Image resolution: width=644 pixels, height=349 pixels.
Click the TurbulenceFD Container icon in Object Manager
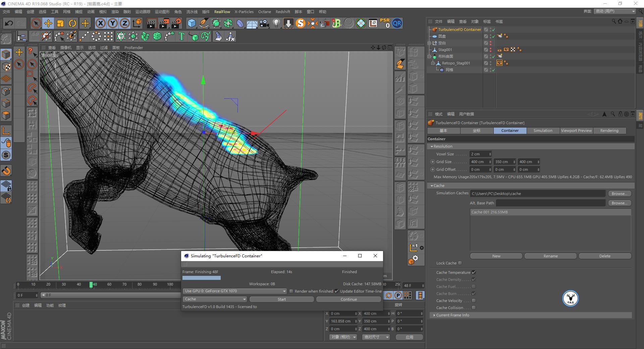tap(435, 30)
